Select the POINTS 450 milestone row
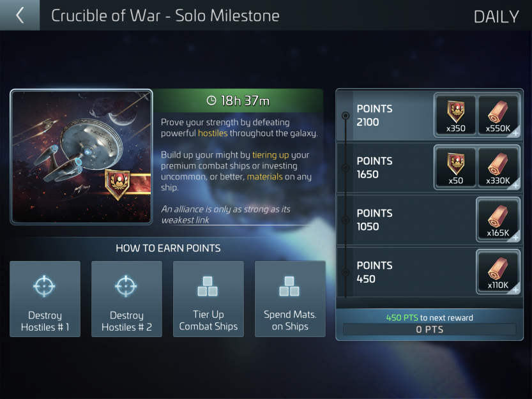532x399 pixels. [x=430, y=272]
